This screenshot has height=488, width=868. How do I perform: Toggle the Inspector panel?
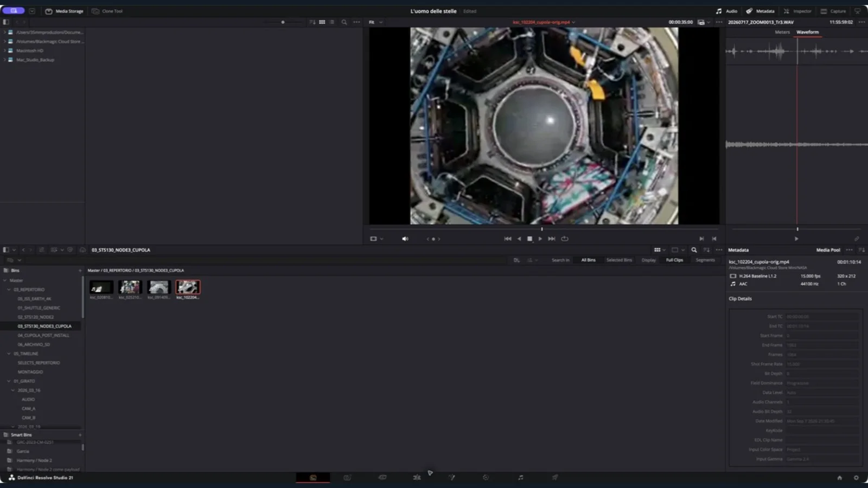click(797, 11)
